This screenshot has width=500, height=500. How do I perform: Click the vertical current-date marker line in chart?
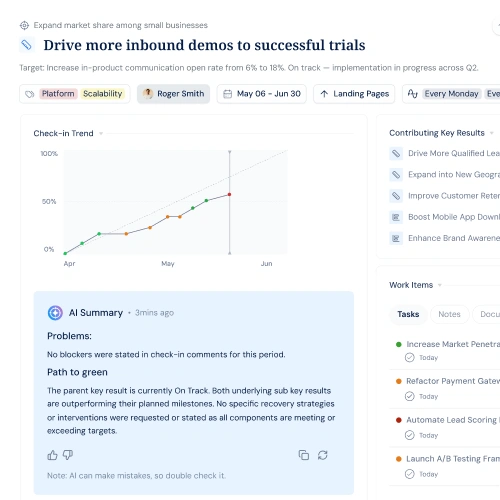(229, 202)
